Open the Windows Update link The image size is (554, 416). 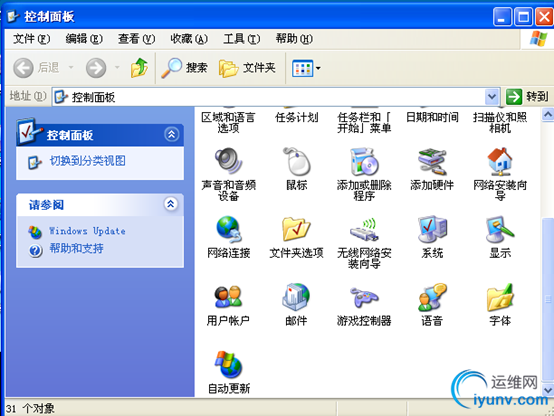coord(87,231)
